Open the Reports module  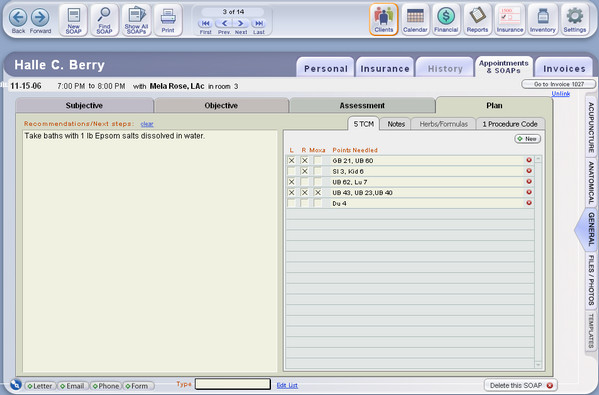tap(477, 19)
